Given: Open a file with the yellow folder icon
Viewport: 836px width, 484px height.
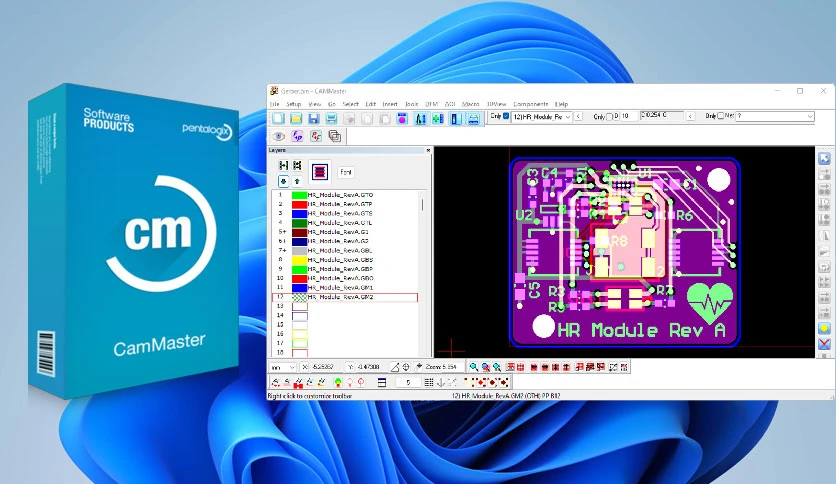Looking at the screenshot, I should 296,118.
